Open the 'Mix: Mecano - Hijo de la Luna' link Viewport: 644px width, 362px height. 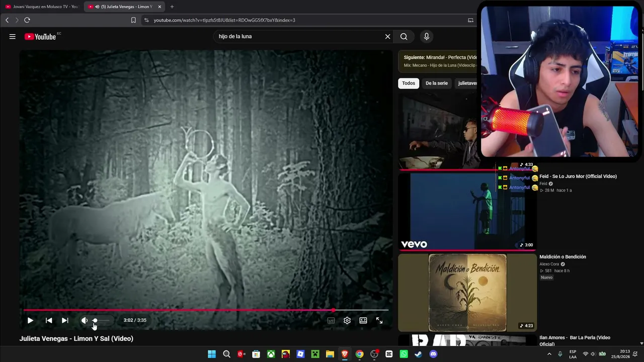pos(441,65)
